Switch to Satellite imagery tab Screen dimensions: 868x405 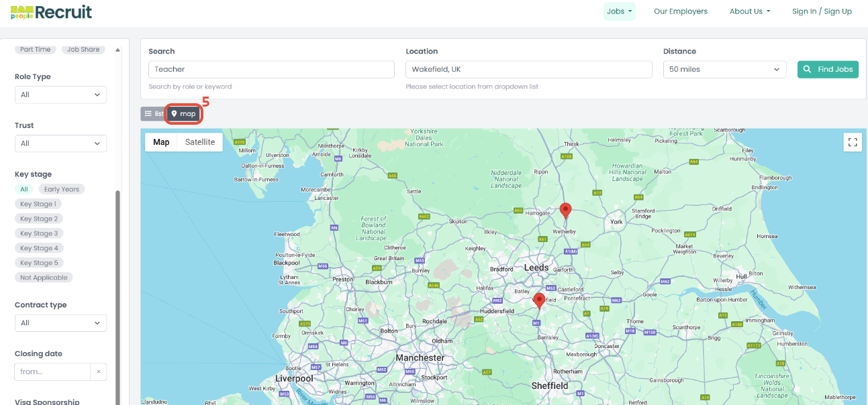click(200, 142)
